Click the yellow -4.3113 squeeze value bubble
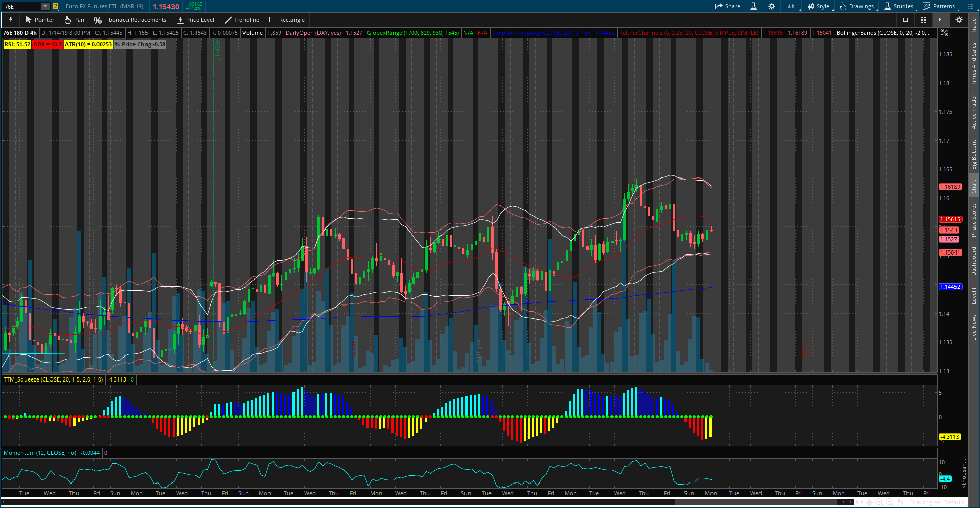 point(950,437)
